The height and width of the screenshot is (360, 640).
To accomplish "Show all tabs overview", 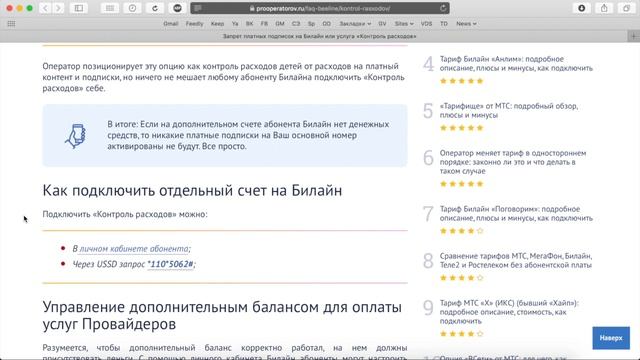I will (x=627, y=8).
